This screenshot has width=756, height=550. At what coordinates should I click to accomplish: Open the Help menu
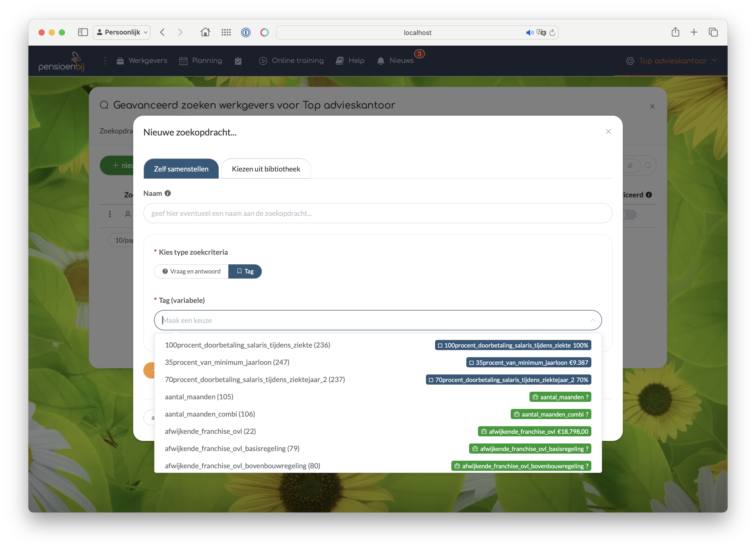350,61
